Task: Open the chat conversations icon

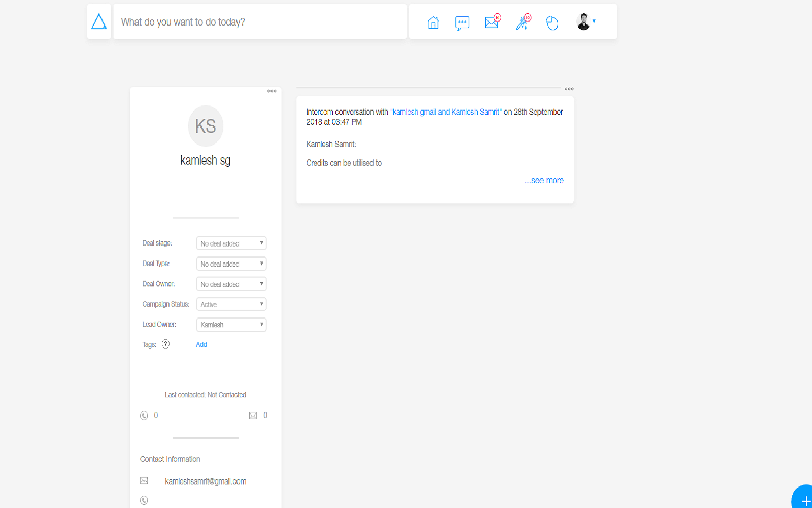Action: pyautogui.click(x=462, y=22)
